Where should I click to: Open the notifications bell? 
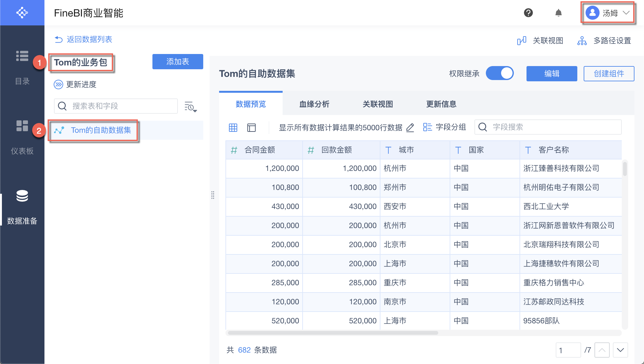tap(558, 13)
